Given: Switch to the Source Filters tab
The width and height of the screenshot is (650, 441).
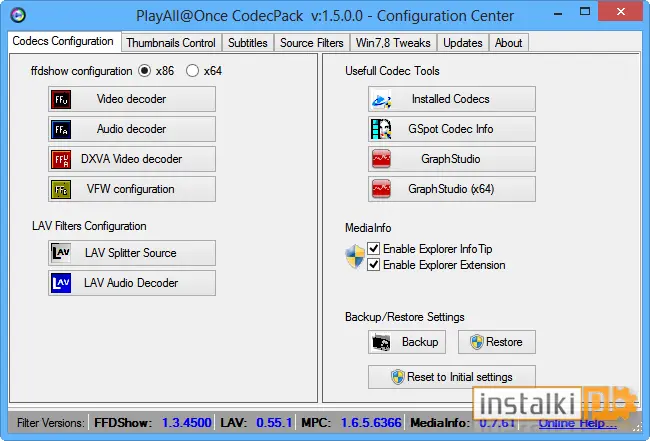Looking at the screenshot, I should click(x=312, y=43).
